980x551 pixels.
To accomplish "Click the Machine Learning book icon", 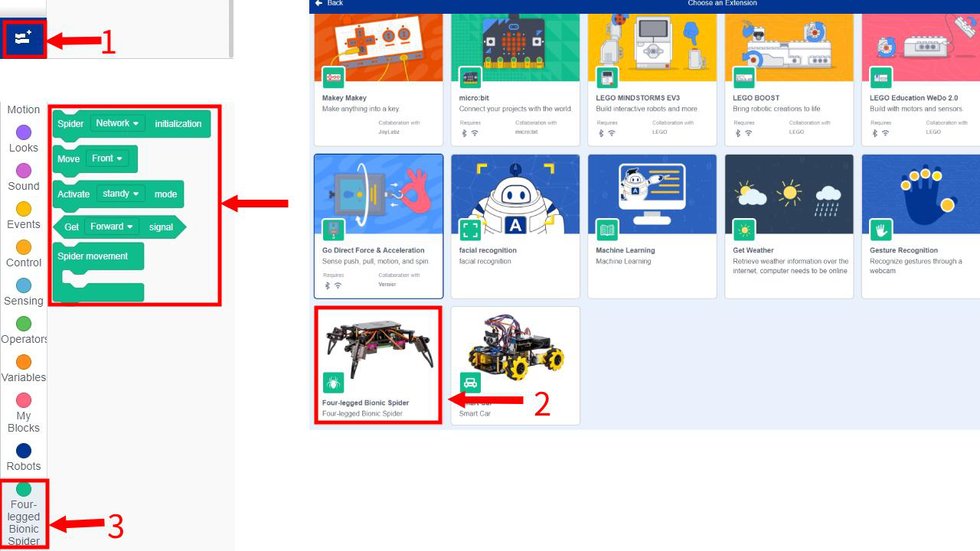I will coord(607,230).
